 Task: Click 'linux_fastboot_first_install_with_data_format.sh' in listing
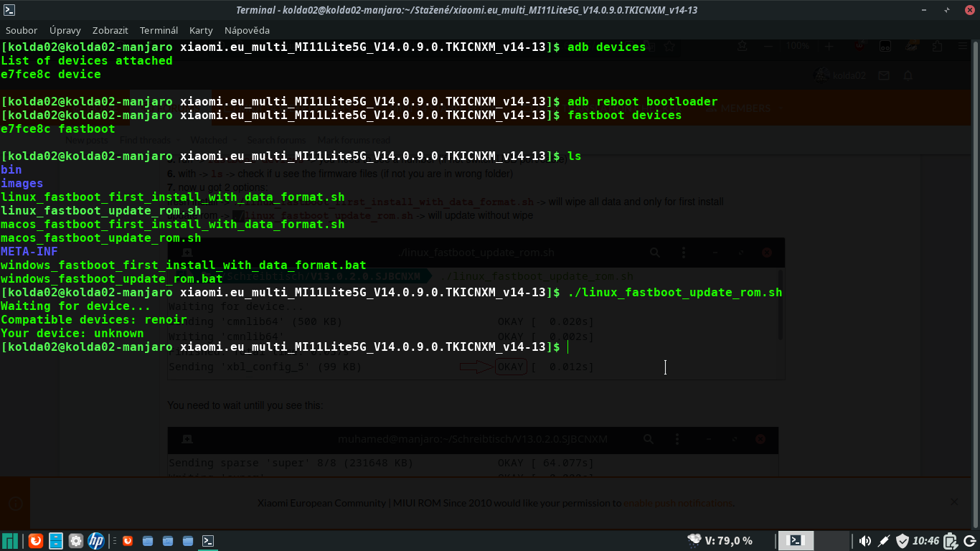click(173, 197)
